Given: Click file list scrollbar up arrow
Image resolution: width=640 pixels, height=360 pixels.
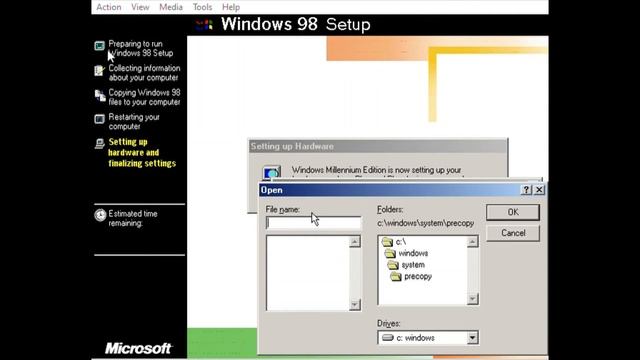Looking at the screenshot, I should (x=355, y=242).
